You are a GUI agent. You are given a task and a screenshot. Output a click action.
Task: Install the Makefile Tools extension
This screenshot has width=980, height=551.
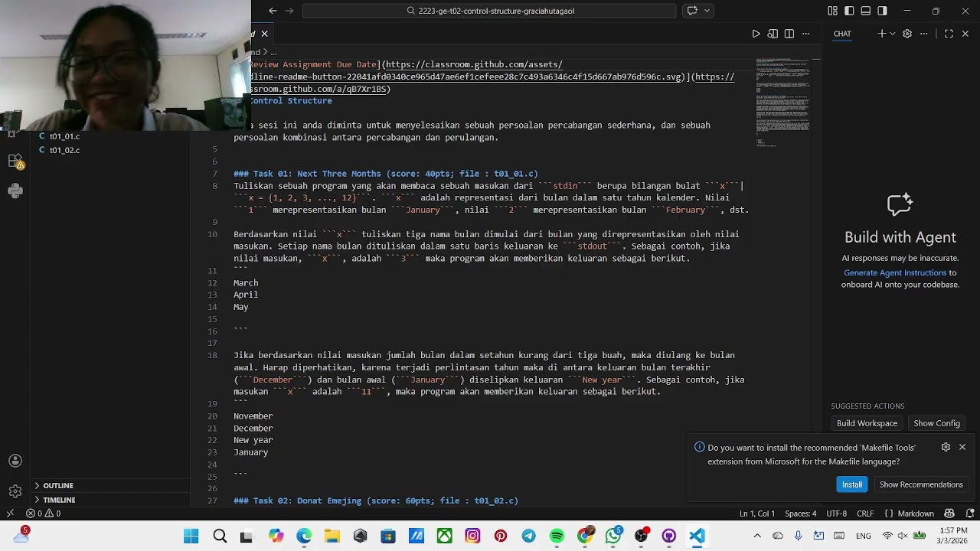click(852, 484)
